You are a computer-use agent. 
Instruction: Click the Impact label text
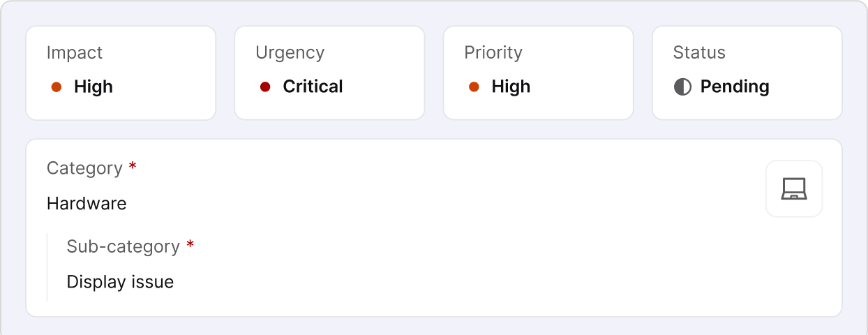(75, 52)
